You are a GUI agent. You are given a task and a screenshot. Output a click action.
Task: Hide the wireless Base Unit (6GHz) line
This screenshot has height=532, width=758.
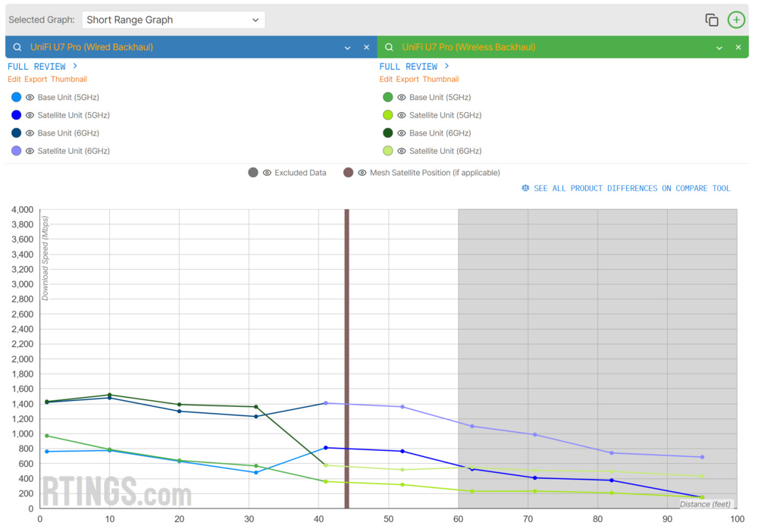pyautogui.click(x=401, y=133)
